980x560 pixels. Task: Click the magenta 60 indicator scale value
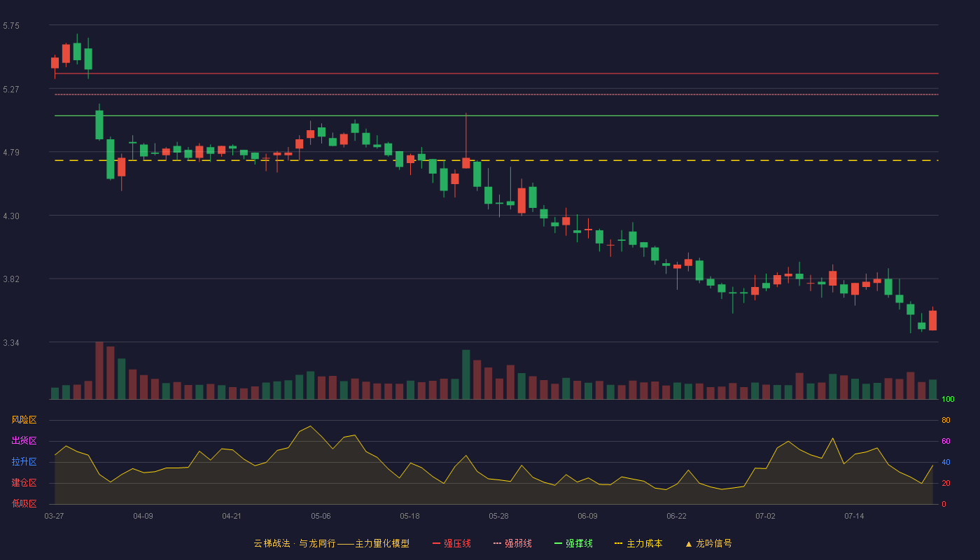click(946, 441)
